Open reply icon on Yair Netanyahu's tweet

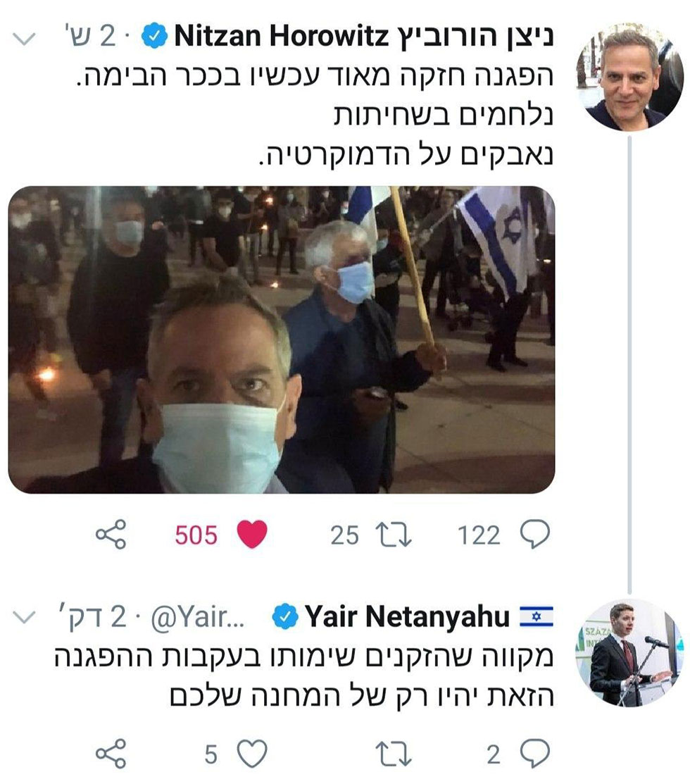pyautogui.click(x=535, y=754)
